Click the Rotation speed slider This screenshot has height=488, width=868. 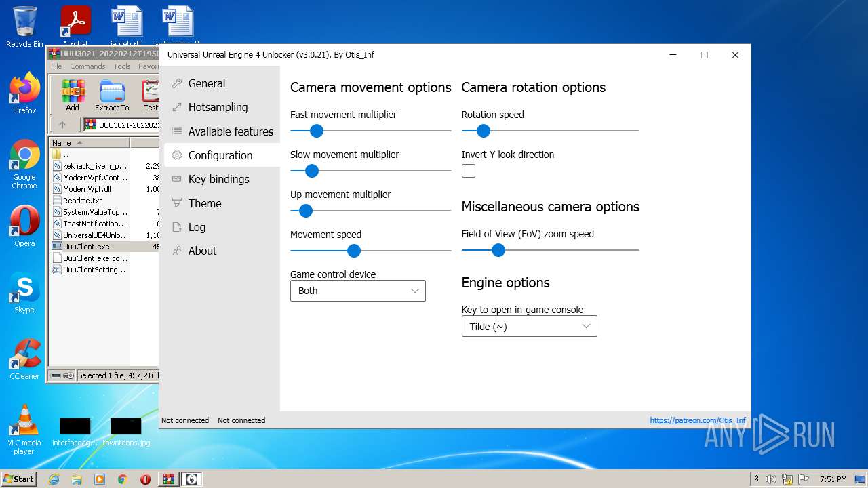click(x=551, y=131)
